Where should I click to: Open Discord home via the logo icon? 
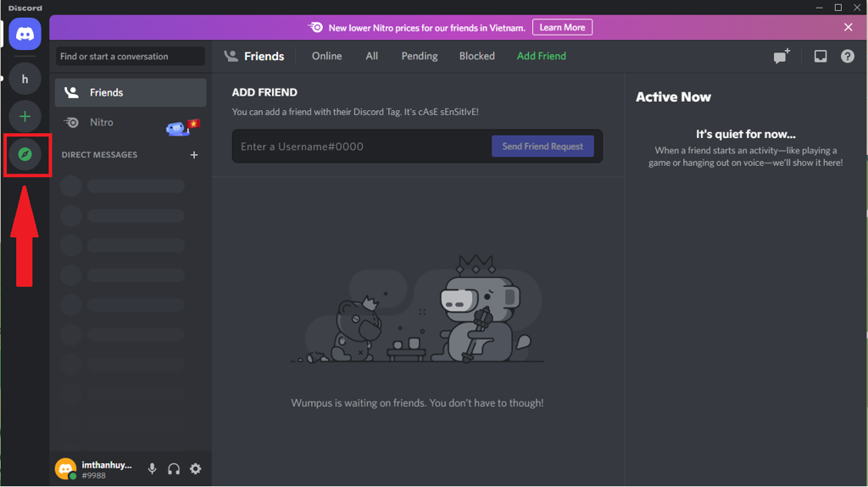point(25,34)
